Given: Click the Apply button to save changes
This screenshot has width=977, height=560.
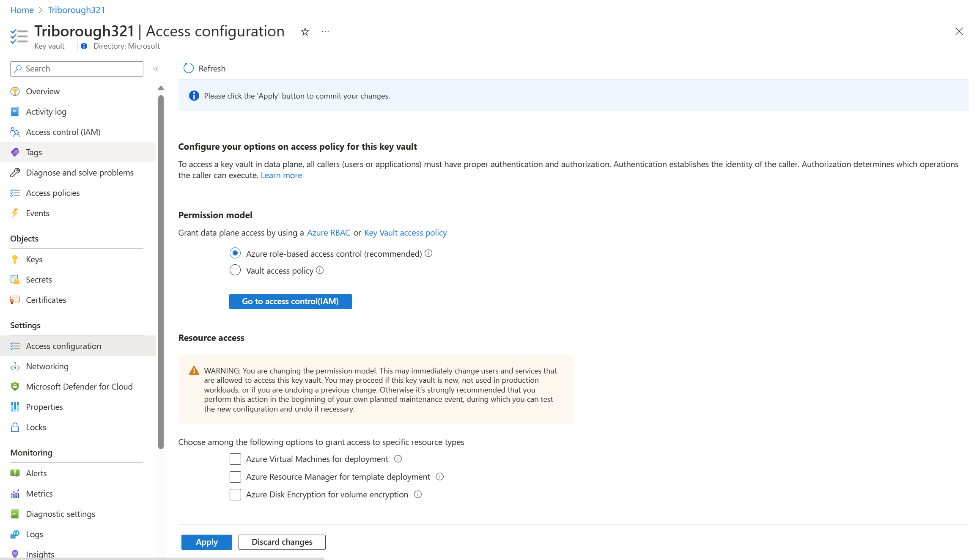Looking at the screenshot, I should [x=205, y=542].
